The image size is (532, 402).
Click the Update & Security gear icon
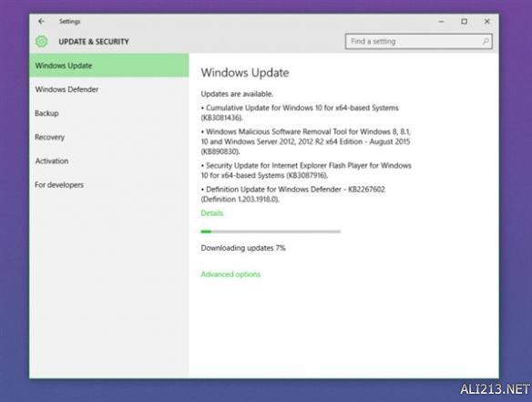click(41, 41)
